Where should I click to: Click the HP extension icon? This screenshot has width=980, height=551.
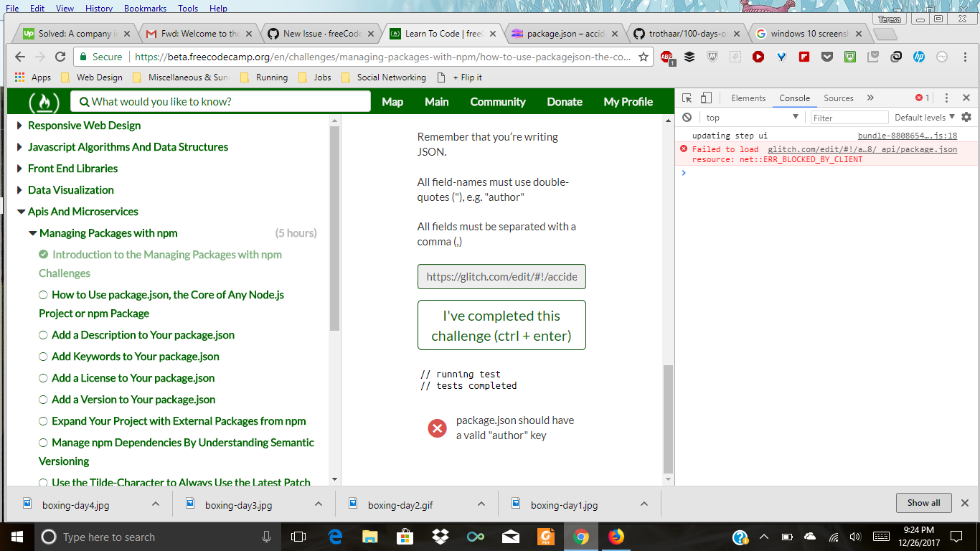pyautogui.click(x=919, y=57)
